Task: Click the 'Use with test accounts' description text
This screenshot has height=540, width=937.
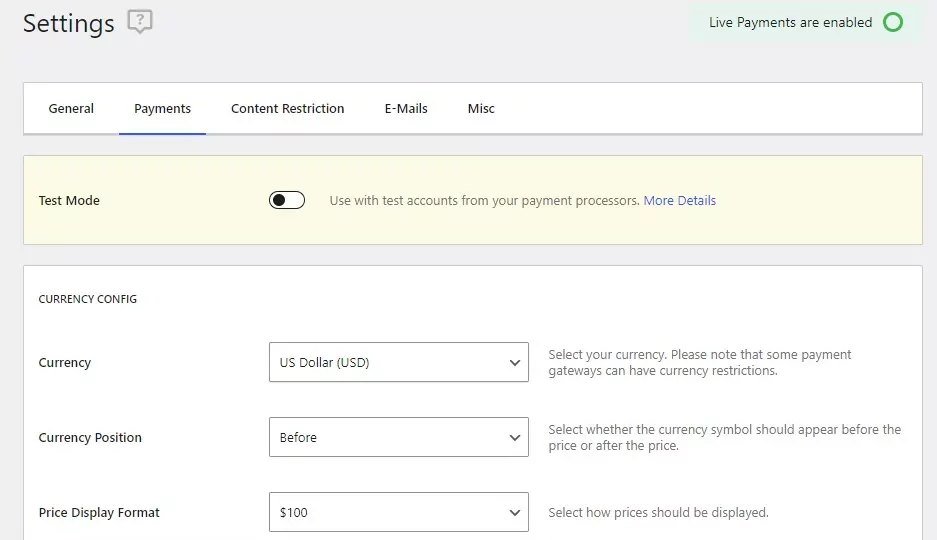Action: pos(485,201)
